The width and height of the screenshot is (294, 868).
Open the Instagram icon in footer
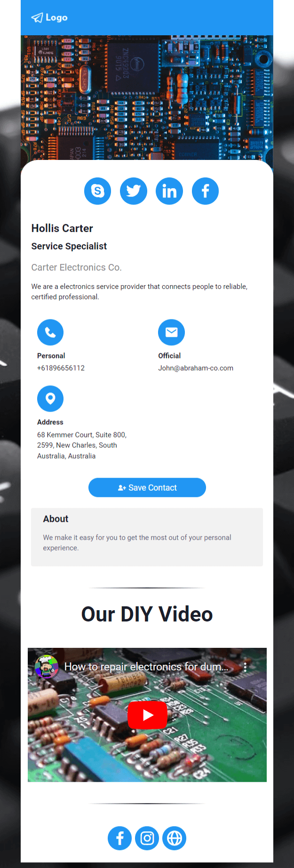pos(147,838)
